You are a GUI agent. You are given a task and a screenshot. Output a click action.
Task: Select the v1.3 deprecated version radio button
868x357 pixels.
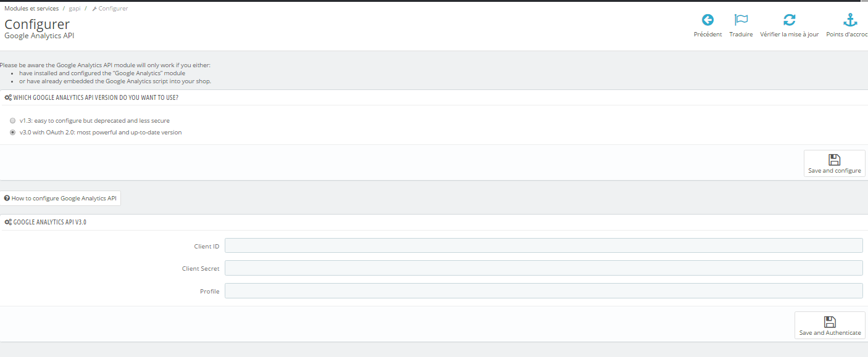tap(13, 121)
